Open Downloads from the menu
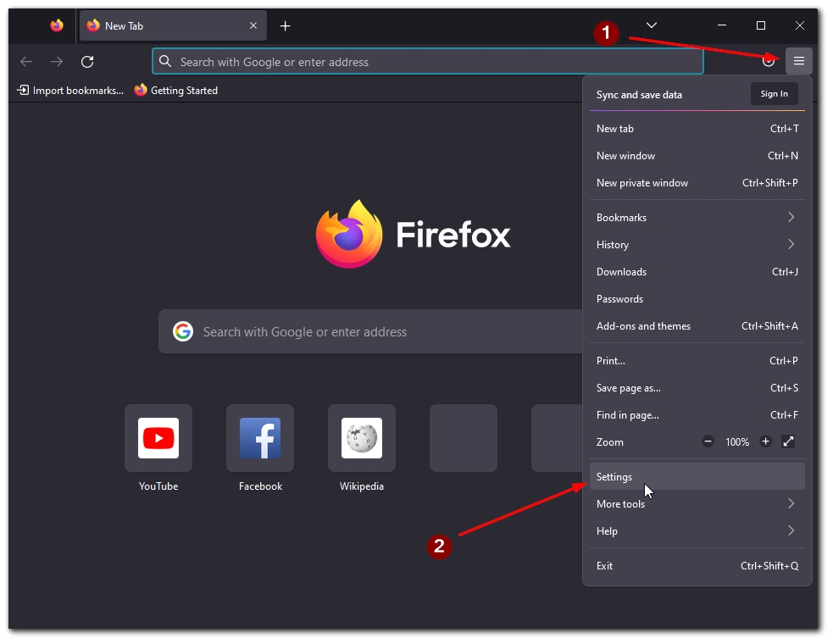This screenshot has width=833, height=644. click(697, 271)
